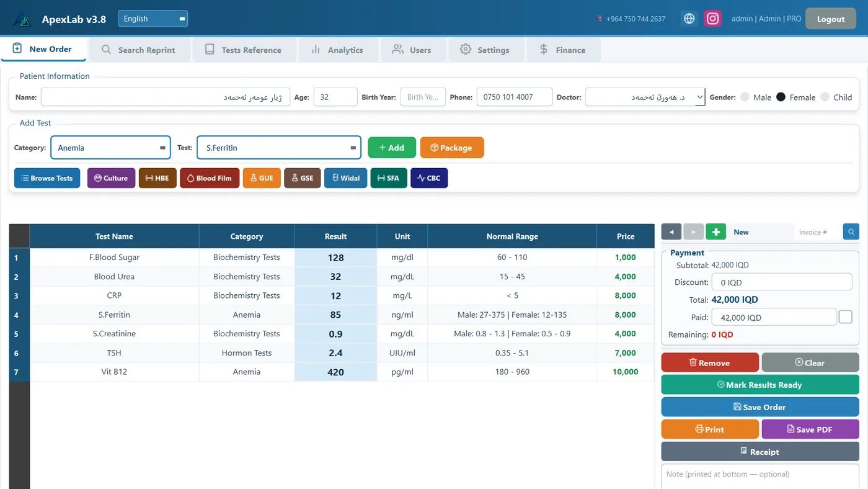This screenshot has width=868, height=489.
Task: Switch to the Finance tab
Action: (563, 50)
